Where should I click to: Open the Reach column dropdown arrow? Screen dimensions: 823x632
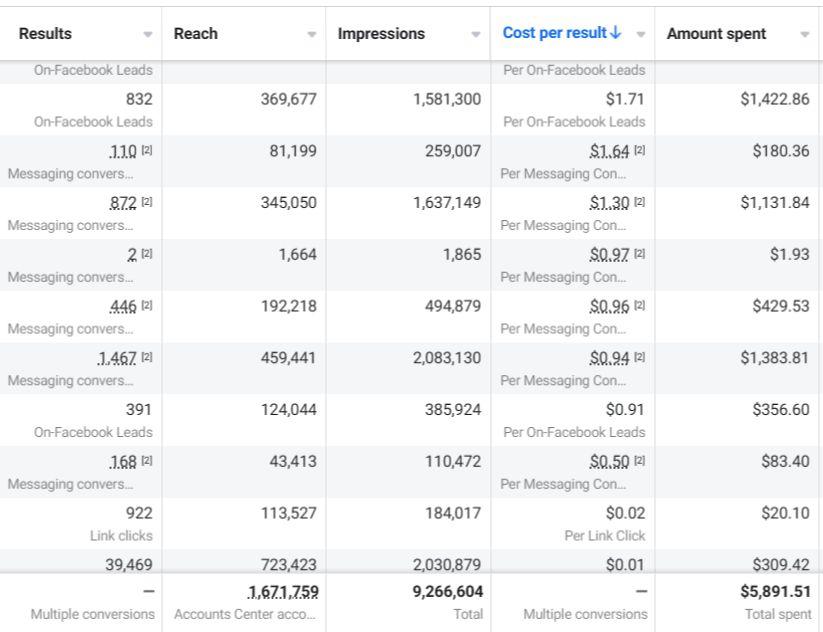coord(311,34)
